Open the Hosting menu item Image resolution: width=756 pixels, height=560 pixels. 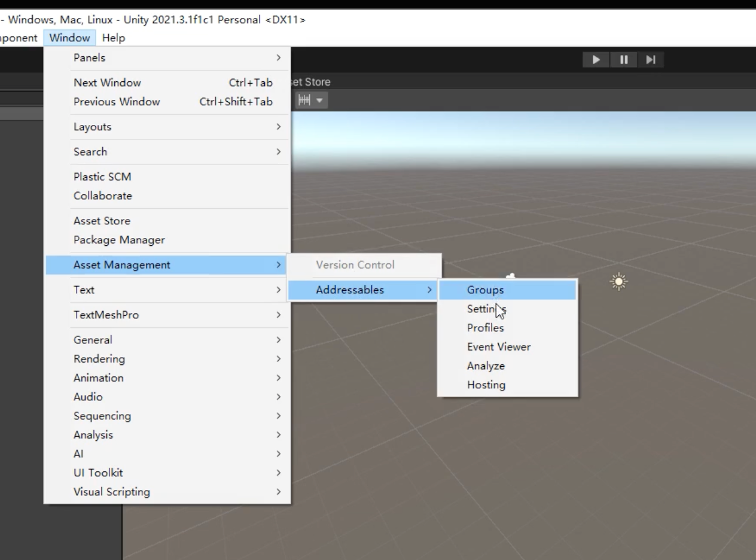coord(486,385)
